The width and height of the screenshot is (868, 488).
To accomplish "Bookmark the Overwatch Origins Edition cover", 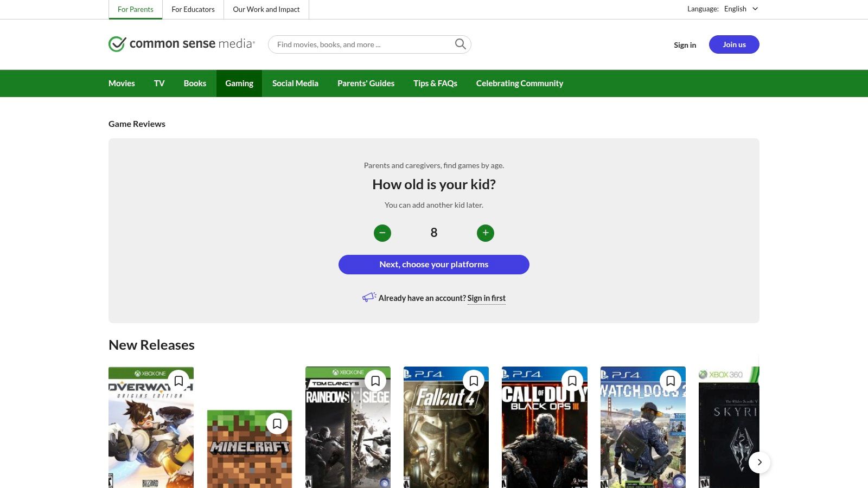I will coord(179,381).
